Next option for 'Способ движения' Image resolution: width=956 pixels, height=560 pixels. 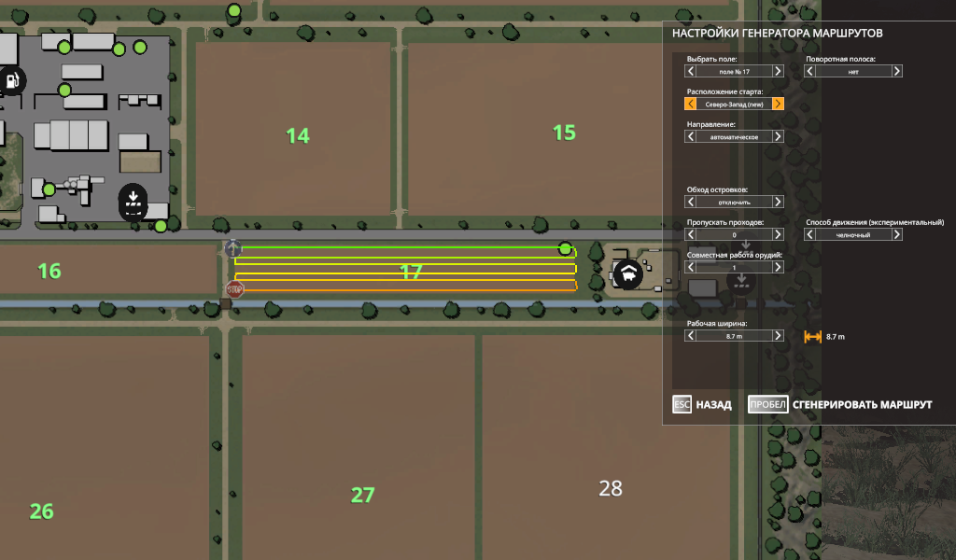coord(896,234)
